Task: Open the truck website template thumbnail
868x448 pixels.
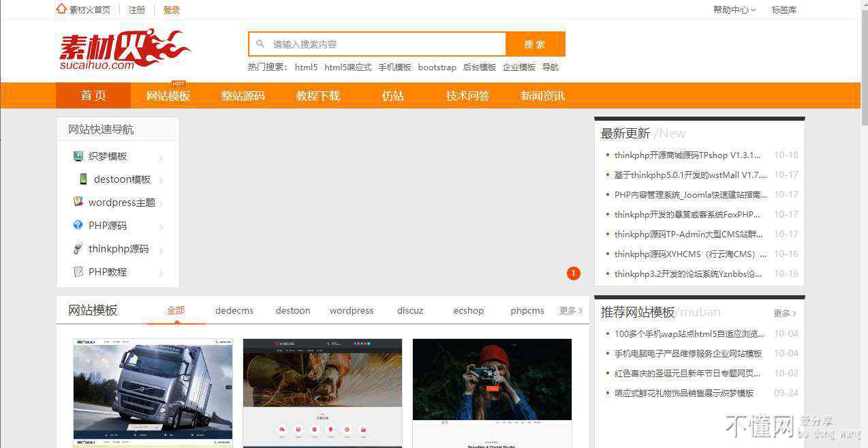Action: point(153,393)
